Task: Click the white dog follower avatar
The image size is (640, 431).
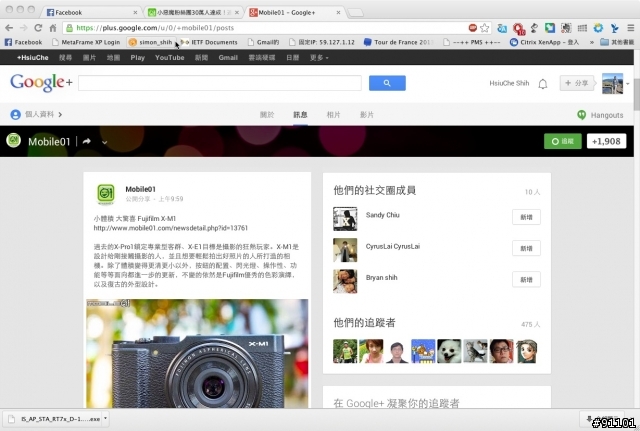Action: pos(449,351)
